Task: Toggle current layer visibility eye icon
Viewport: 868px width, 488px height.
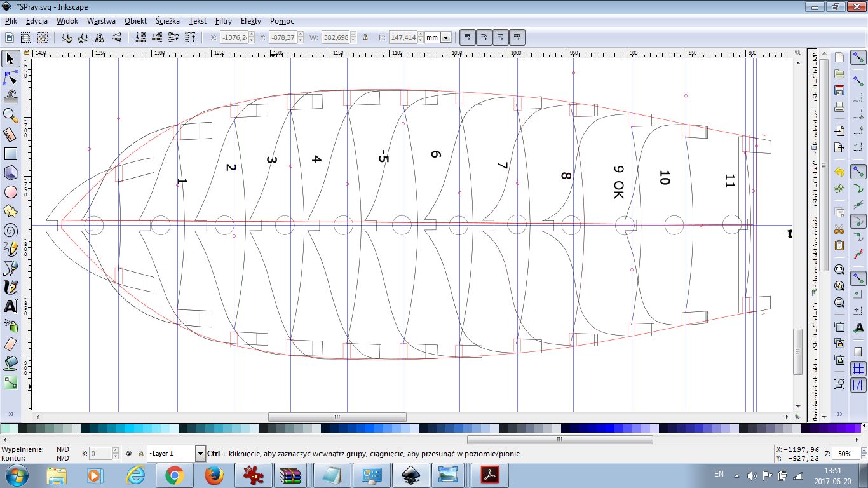Action: point(128,454)
